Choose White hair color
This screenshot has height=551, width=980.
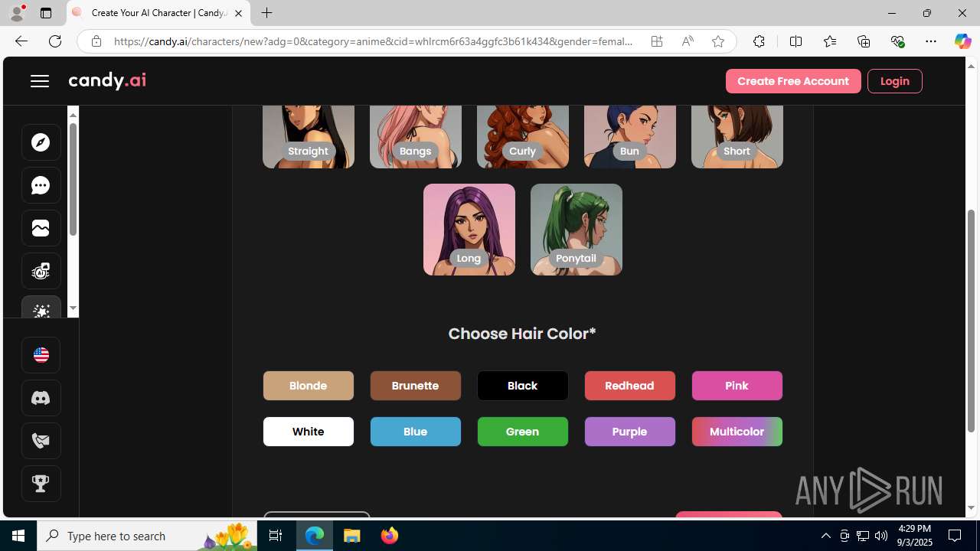coord(309,432)
